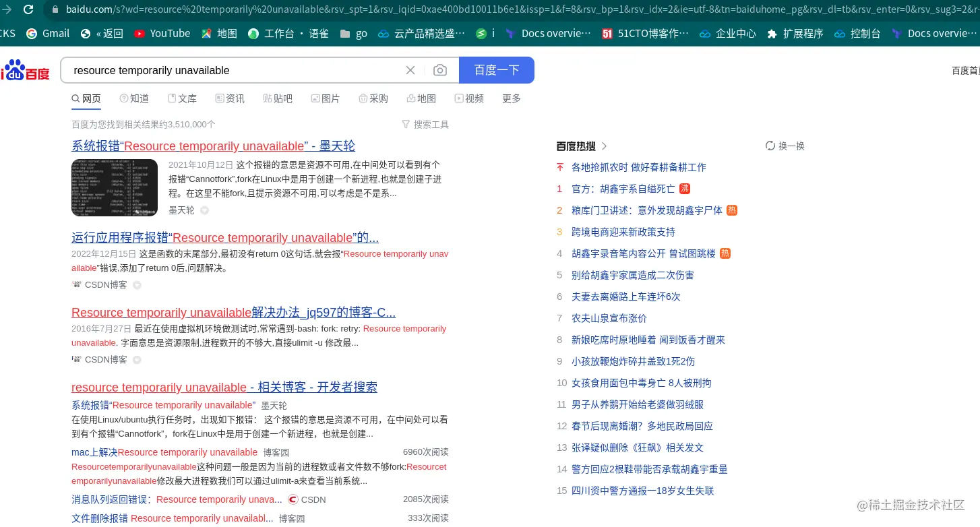The height and width of the screenshot is (527, 980).
Task: Open the first Docs overview bookmark
Action: point(548,33)
